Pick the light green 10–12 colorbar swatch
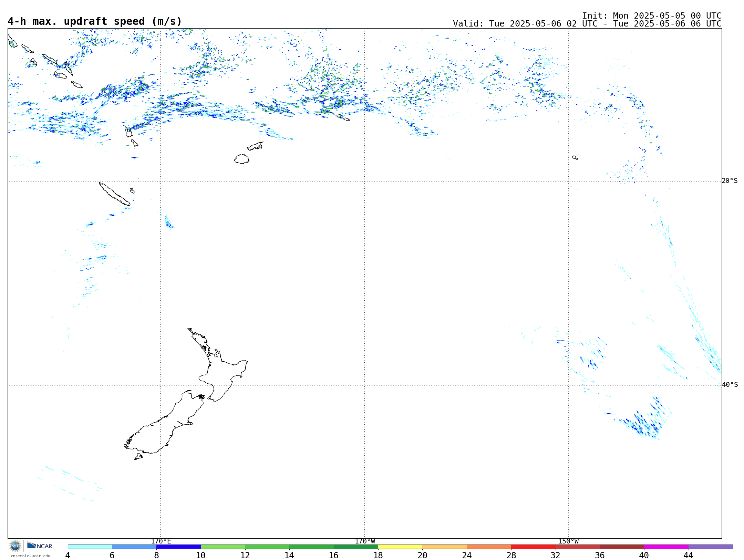This screenshot has height=560, width=744. [223, 547]
